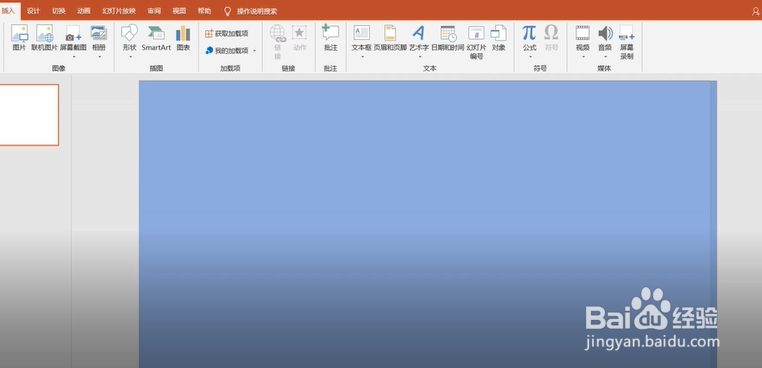Open the Shapes (形状) gallery icon
762x368 pixels.
(129, 34)
